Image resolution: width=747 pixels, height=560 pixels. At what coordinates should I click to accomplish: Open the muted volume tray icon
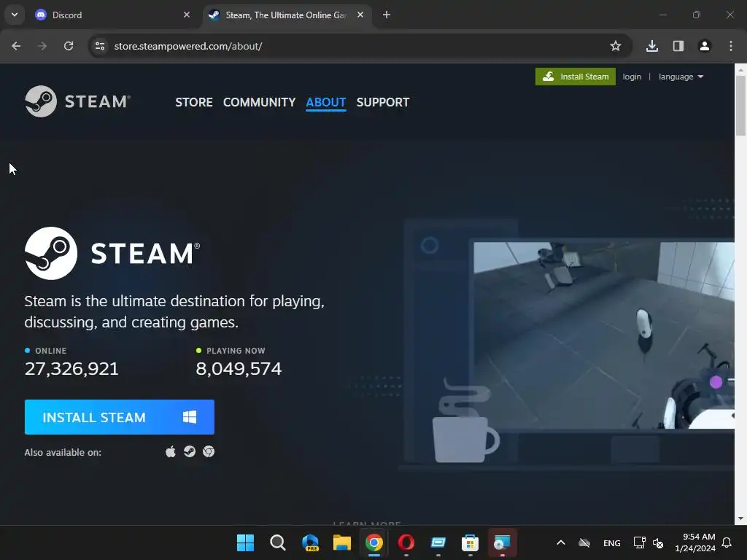pyautogui.click(x=658, y=542)
